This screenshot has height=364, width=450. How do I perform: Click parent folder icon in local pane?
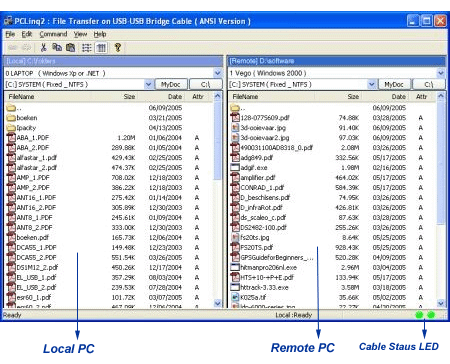[11, 108]
